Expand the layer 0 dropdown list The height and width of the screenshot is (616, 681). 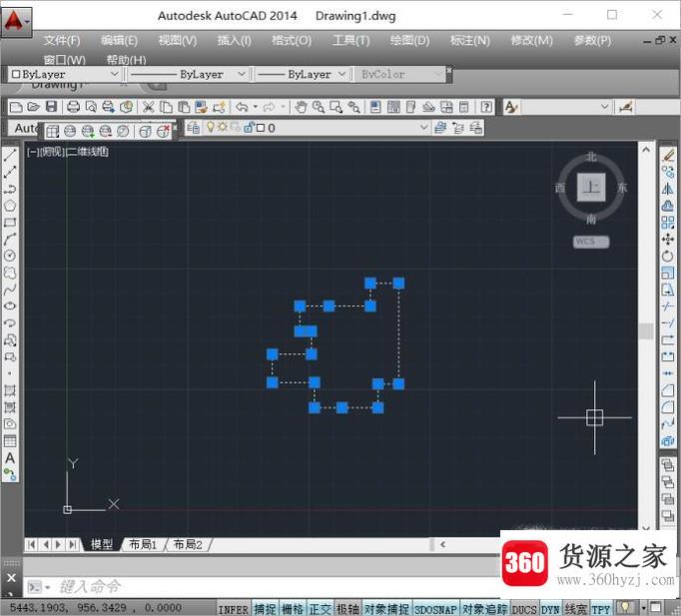point(423,128)
